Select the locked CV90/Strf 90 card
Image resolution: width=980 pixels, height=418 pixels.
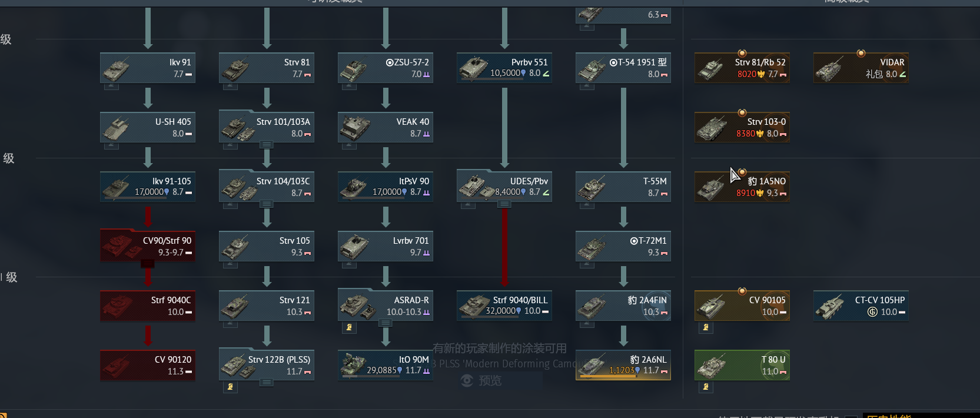click(x=148, y=246)
